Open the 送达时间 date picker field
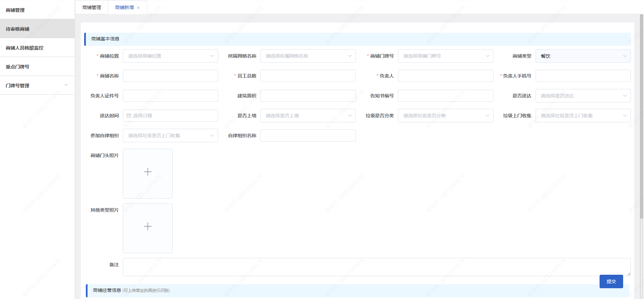This screenshot has height=299, width=644. click(170, 116)
